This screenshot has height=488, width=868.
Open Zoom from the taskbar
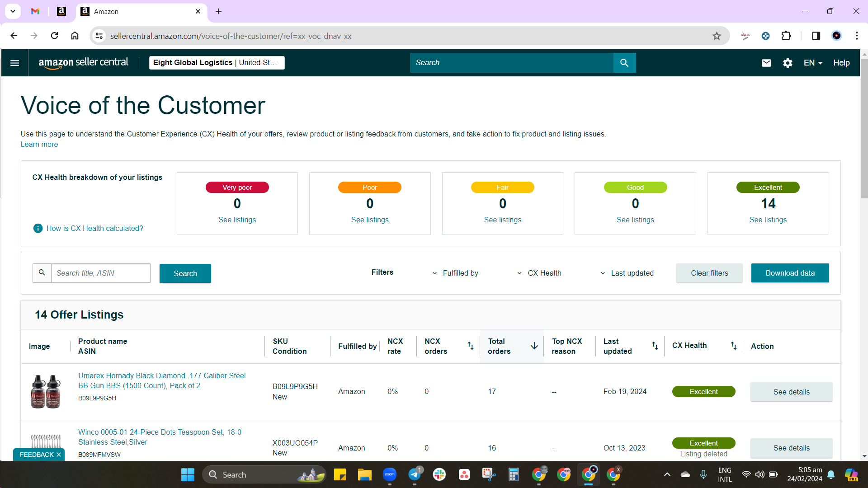click(x=389, y=474)
